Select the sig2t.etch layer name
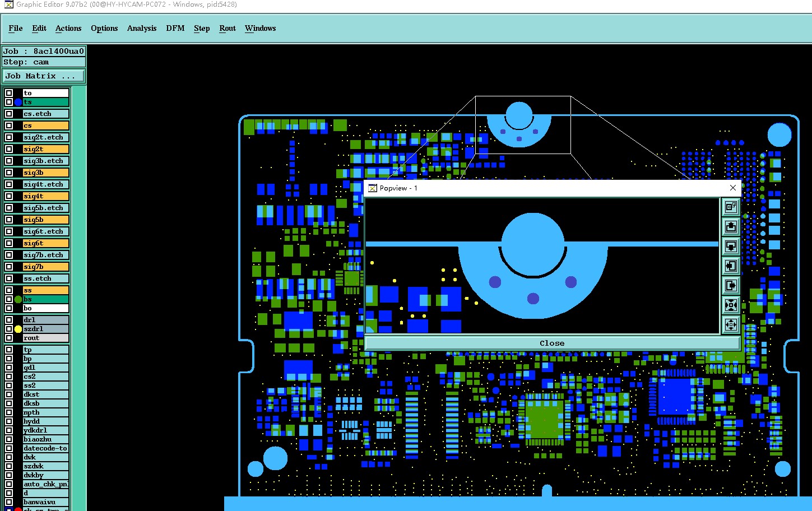Viewport: 812px width, 511px height. click(46, 137)
